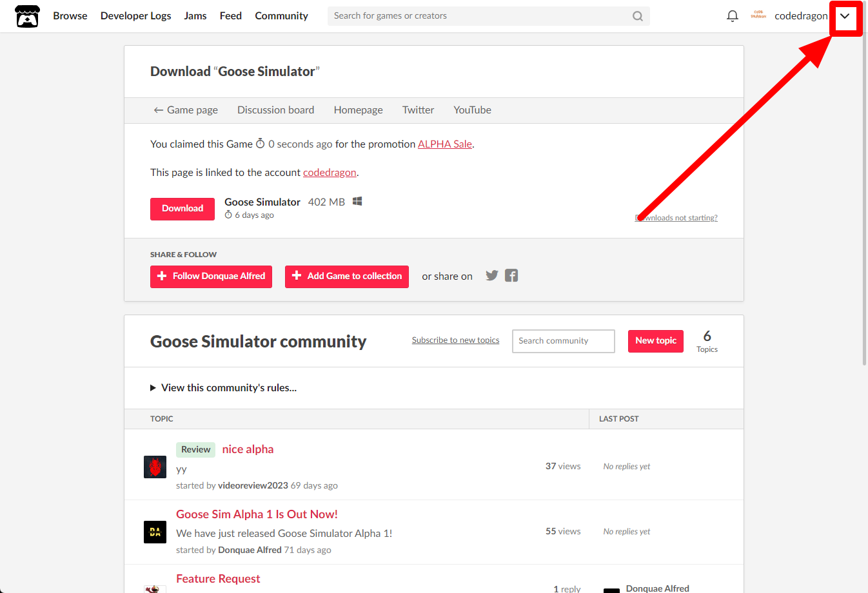Click the 55 views text
Screen dimensions: 868x593
563,531
